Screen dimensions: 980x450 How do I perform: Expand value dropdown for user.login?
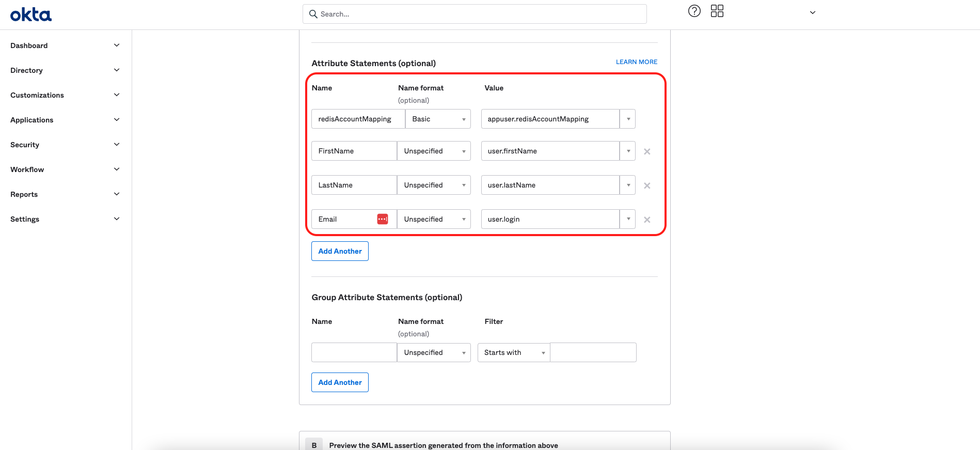[628, 219]
